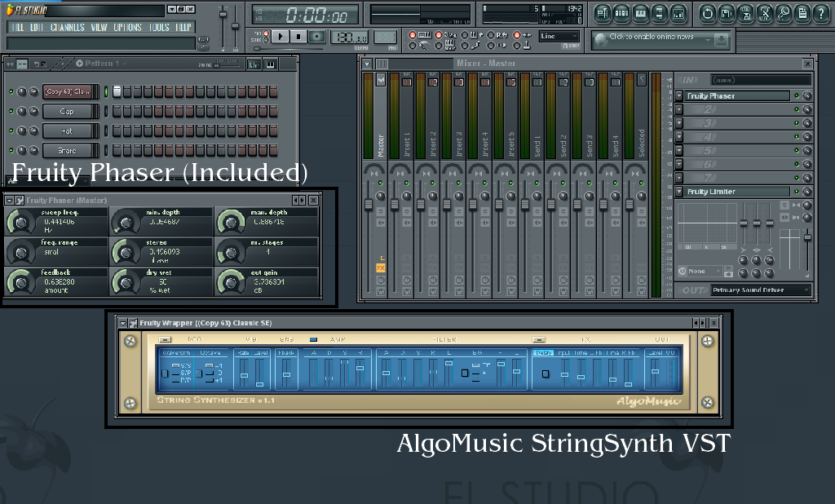Toggle Fruity Phaser effect slot enable LED
Image resolution: width=835 pixels, height=504 pixels.
(x=795, y=96)
